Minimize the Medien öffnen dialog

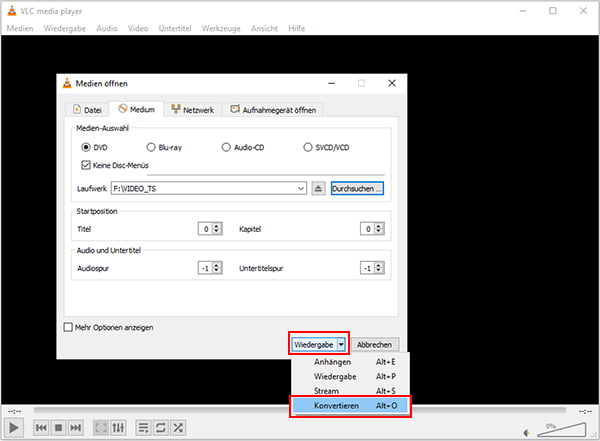click(331, 83)
